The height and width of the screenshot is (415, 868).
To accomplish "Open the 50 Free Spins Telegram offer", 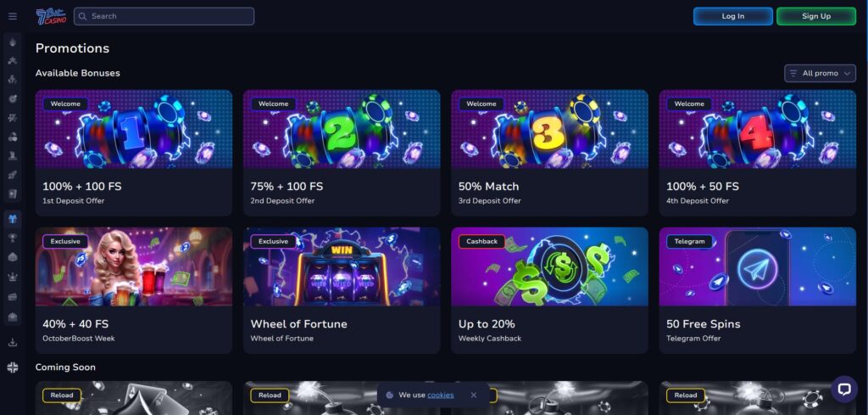I will [757, 289].
